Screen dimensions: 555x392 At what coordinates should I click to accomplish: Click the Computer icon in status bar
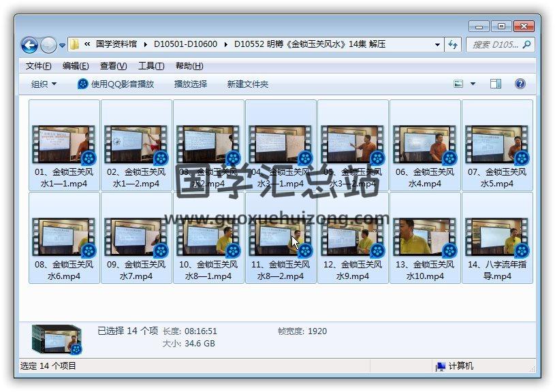[441, 366]
